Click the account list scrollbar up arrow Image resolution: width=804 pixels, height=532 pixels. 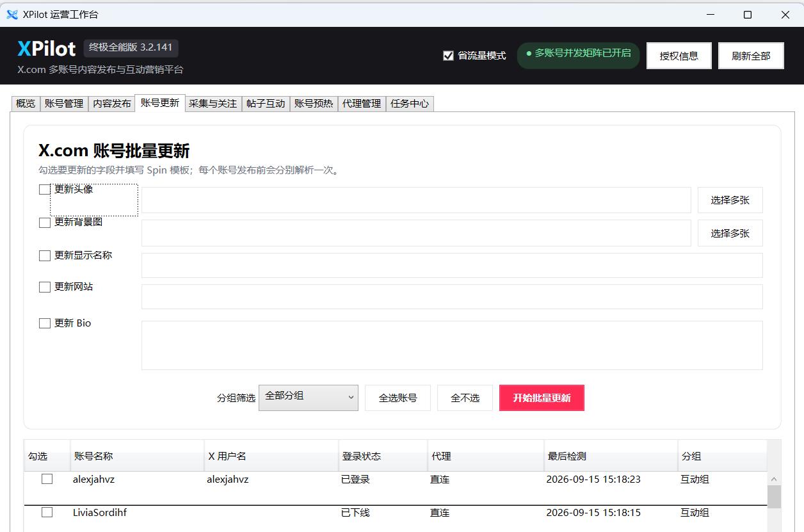pyautogui.click(x=774, y=479)
